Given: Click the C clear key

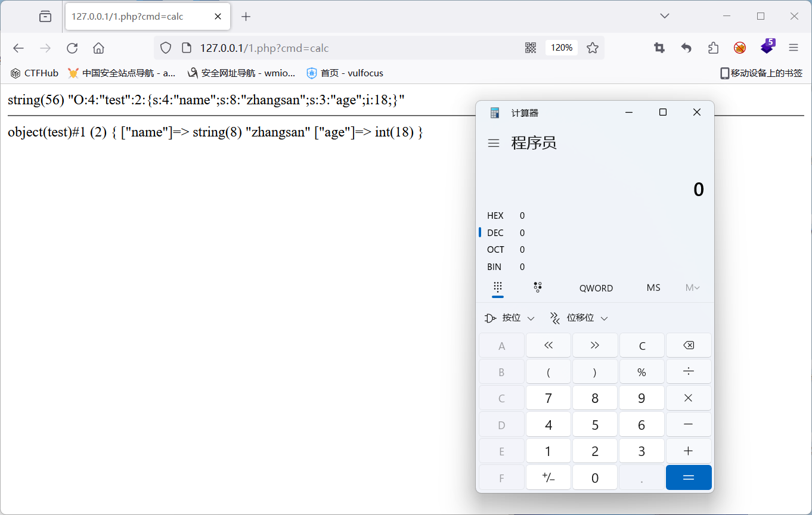Looking at the screenshot, I should point(642,346).
